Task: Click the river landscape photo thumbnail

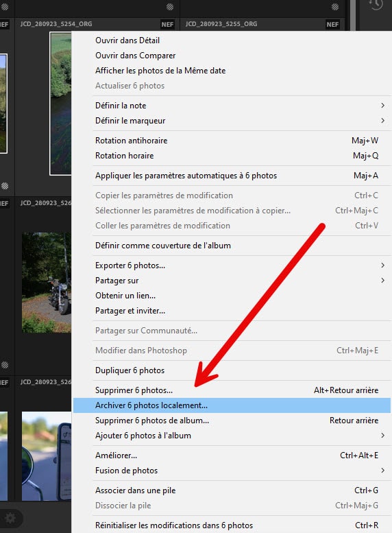Action: pos(61,104)
